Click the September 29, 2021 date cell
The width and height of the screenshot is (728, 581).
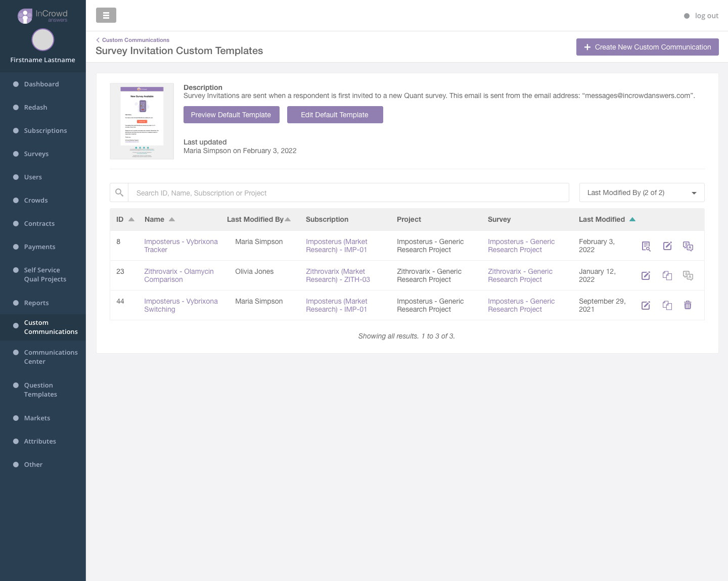pyautogui.click(x=602, y=305)
